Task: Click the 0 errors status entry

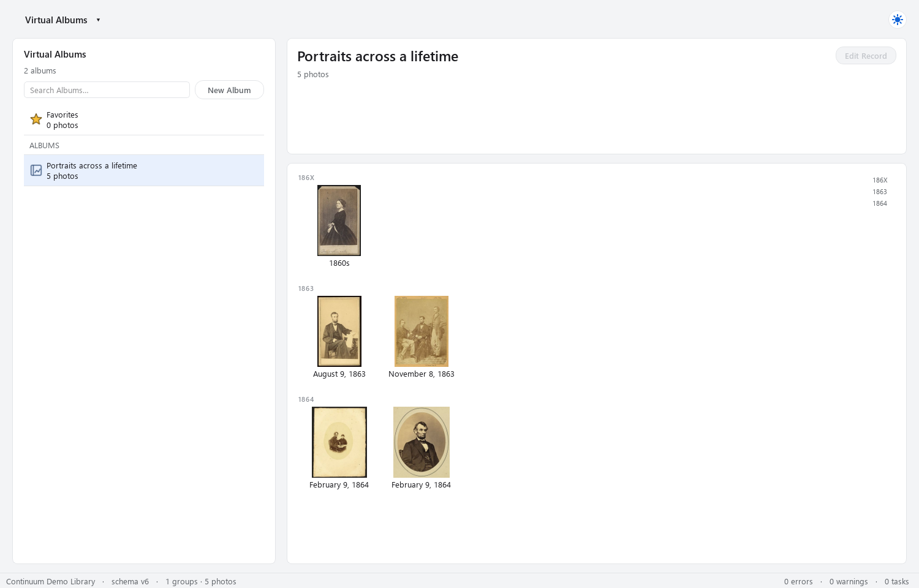Action: click(x=798, y=582)
